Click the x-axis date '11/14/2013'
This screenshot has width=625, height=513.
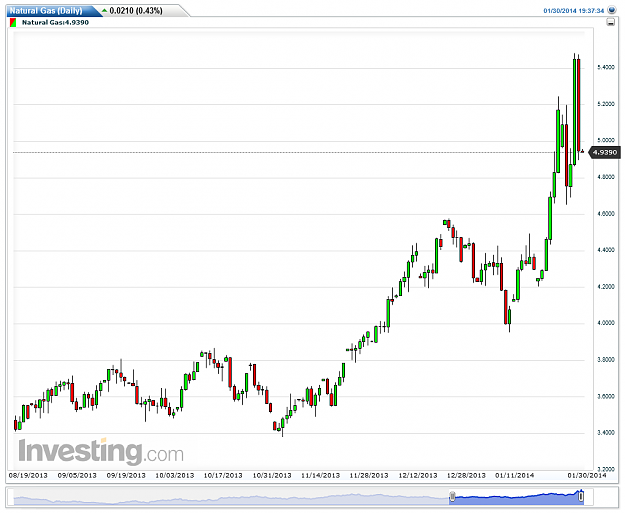coord(320,476)
